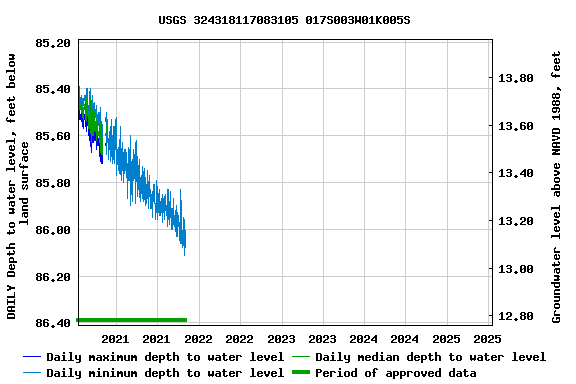
Task: Click legend text 'Daily maximum depth to water level'
Action: click(x=165, y=357)
